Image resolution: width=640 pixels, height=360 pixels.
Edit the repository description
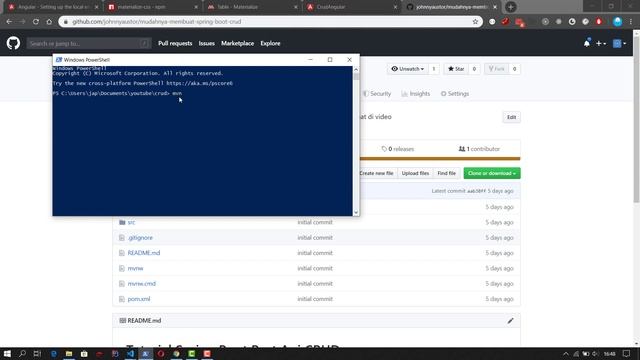(511, 117)
